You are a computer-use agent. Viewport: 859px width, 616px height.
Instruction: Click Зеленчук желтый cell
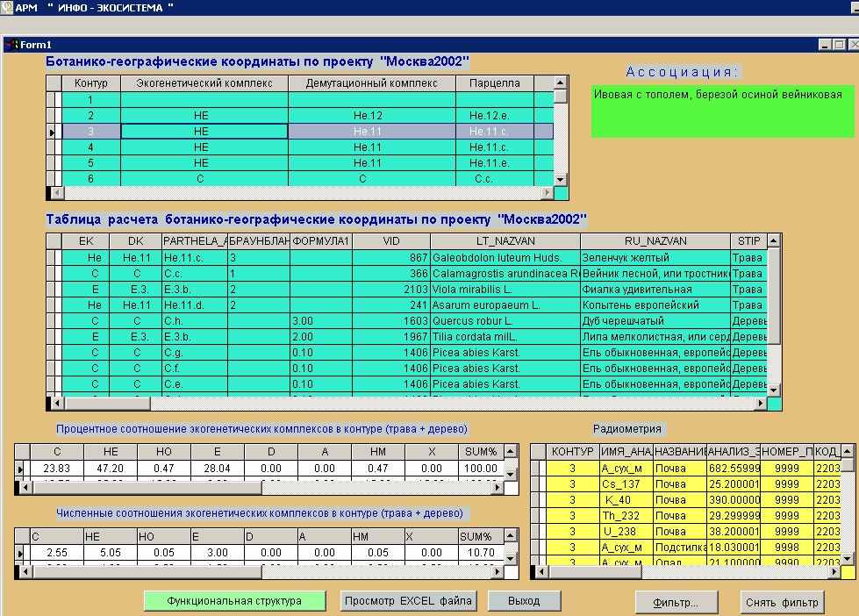click(655, 258)
